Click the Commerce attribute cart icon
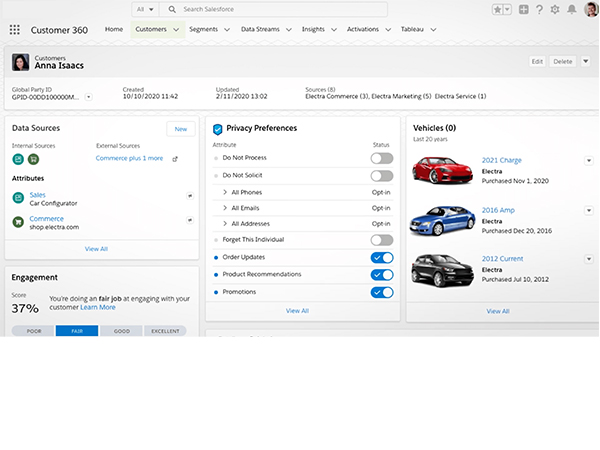 (x=18, y=222)
